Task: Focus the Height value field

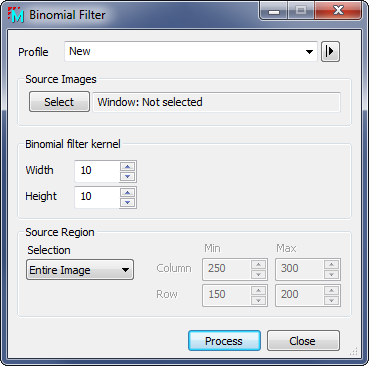Action: (97, 197)
